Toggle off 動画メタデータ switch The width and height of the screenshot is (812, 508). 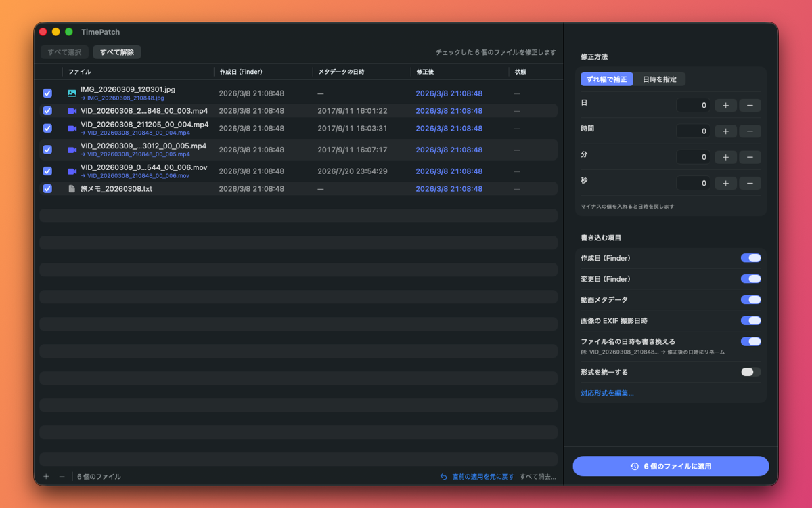click(750, 300)
